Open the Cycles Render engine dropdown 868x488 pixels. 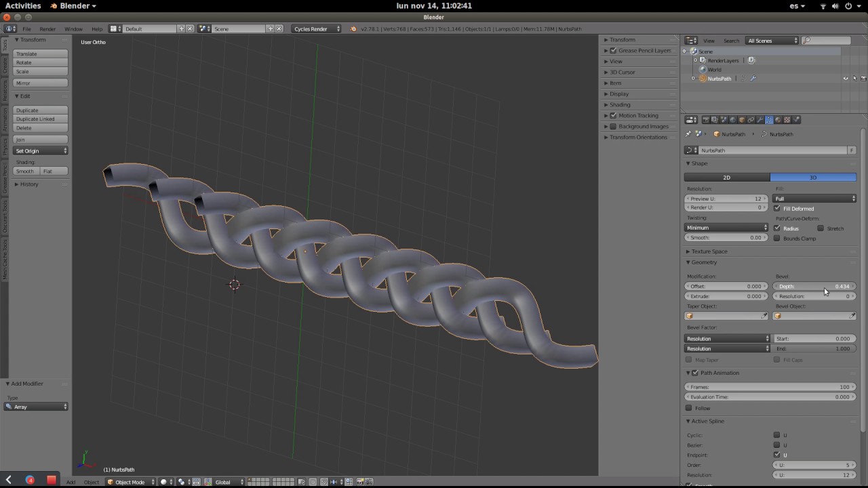tap(317, 29)
